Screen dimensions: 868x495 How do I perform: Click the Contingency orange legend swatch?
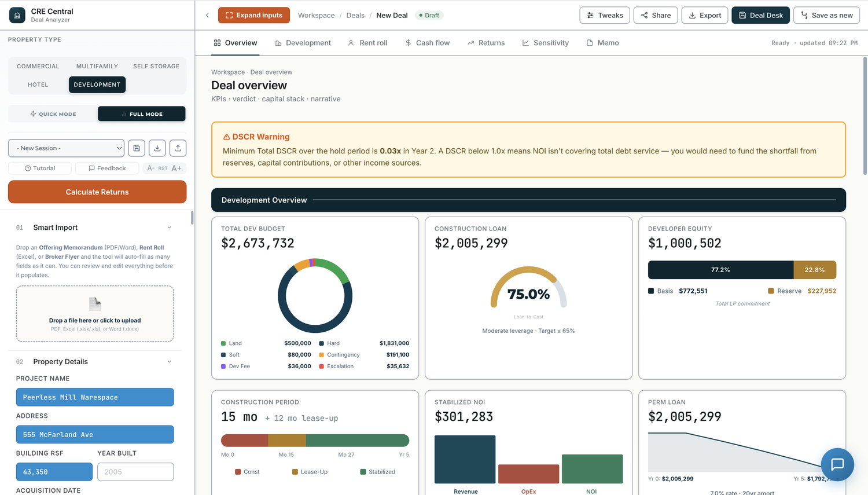coord(321,355)
